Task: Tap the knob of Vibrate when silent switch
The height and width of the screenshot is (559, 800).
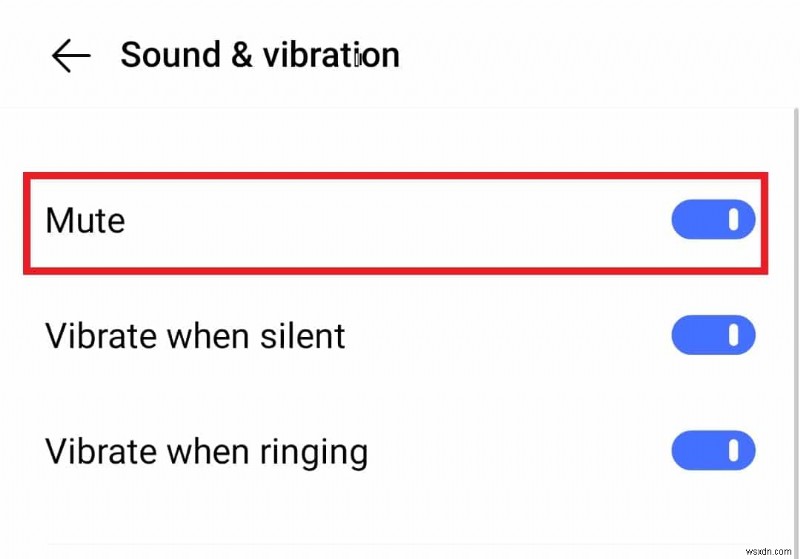Action: [735, 336]
